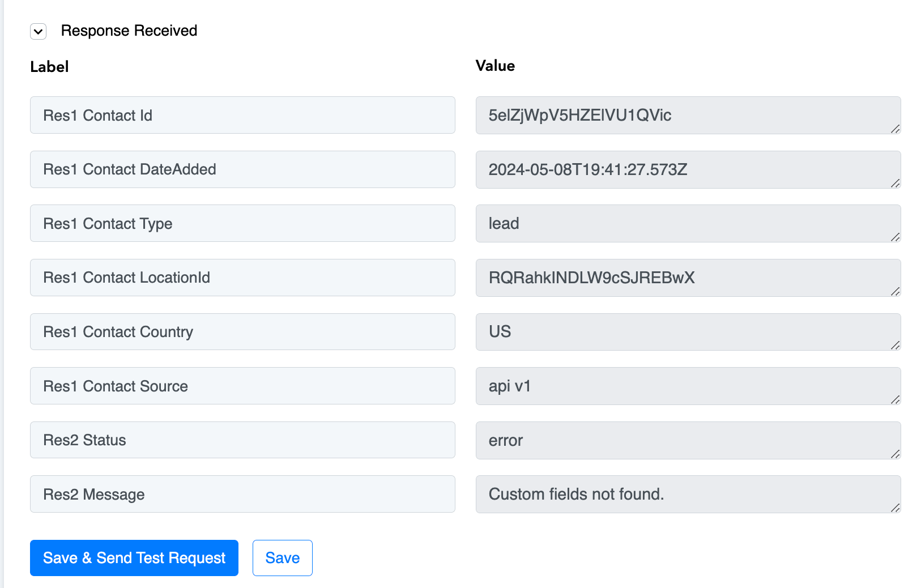The image size is (921, 588).
Task: Grab resize handle of Res2 Message value
Action: (895, 508)
